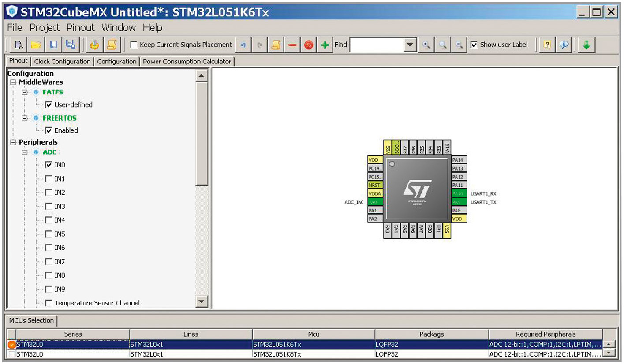Click the red circular toolbar icon

pyautogui.click(x=309, y=45)
